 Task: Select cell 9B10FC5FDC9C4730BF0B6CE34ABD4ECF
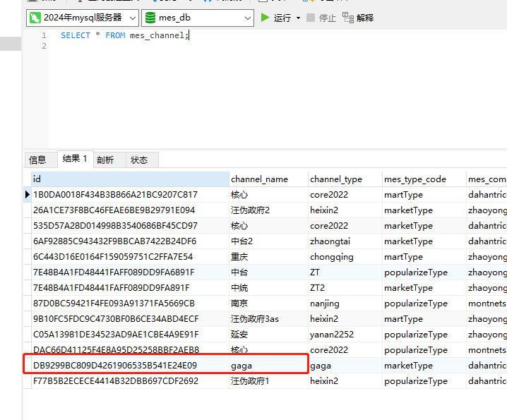(131, 319)
